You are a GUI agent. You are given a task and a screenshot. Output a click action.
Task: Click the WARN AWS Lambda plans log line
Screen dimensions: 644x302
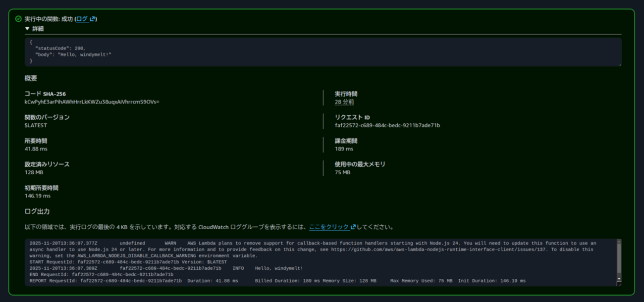pos(313,250)
